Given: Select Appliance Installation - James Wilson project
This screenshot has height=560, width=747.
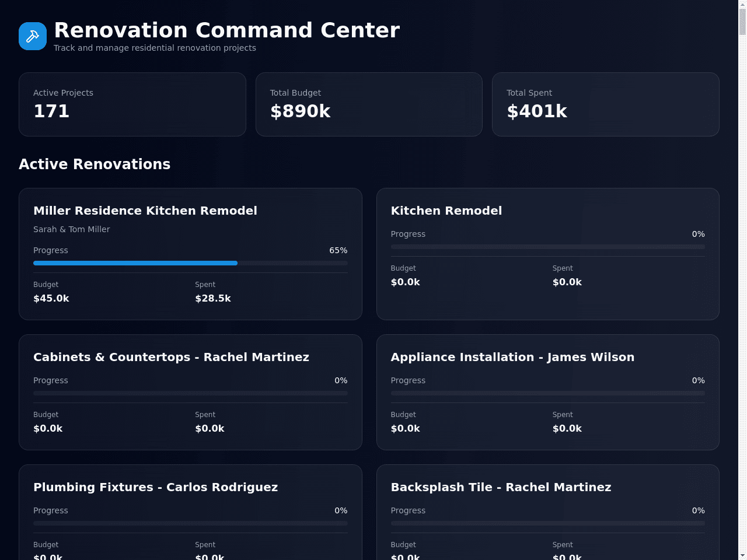Looking at the screenshot, I should pos(548,392).
